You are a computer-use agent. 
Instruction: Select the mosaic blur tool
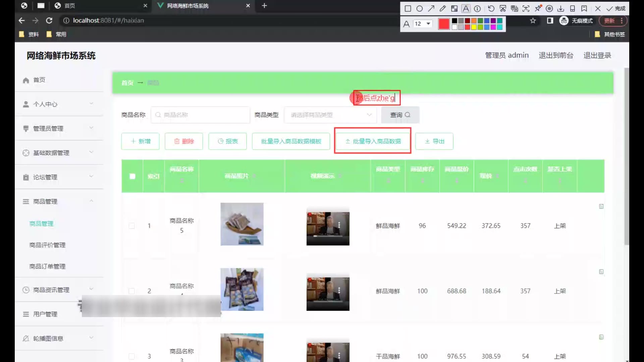[x=454, y=9]
